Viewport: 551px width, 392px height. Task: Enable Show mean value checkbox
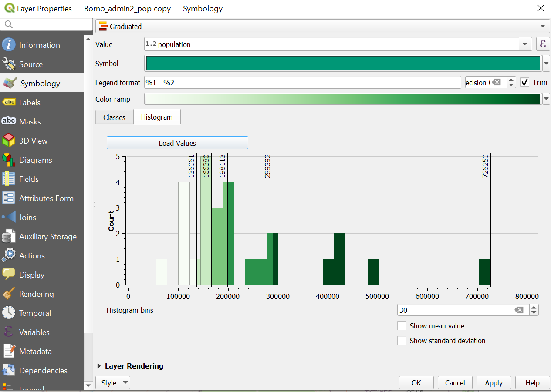point(402,326)
